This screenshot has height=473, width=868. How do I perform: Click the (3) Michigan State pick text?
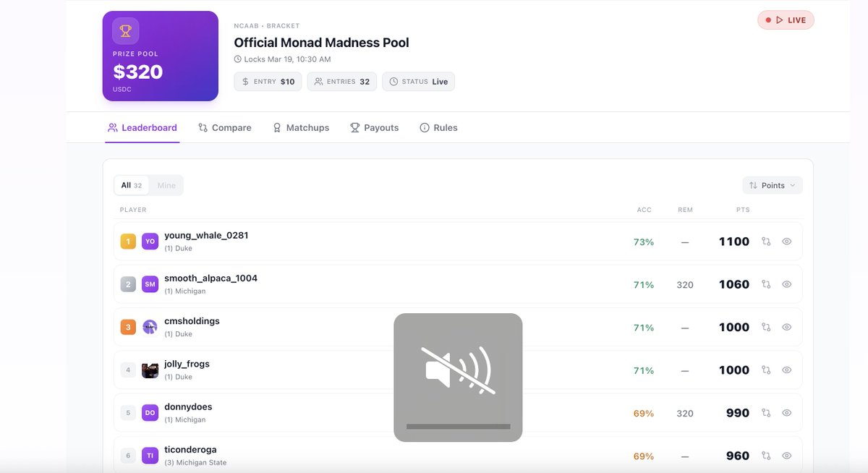(x=195, y=462)
